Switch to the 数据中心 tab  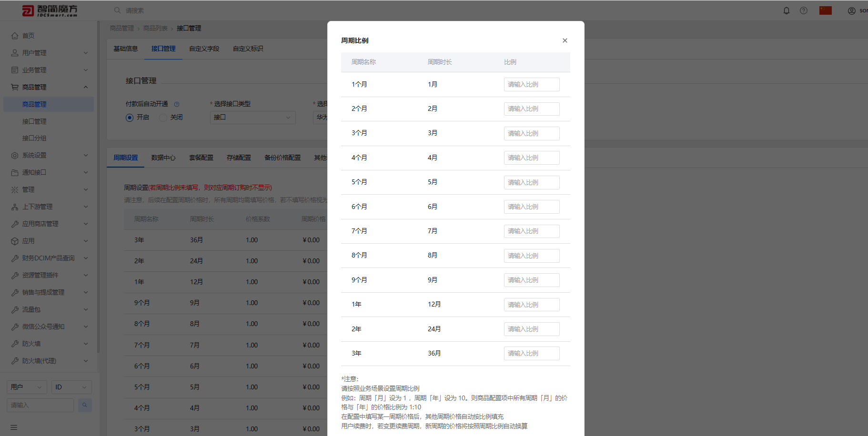point(163,158)
